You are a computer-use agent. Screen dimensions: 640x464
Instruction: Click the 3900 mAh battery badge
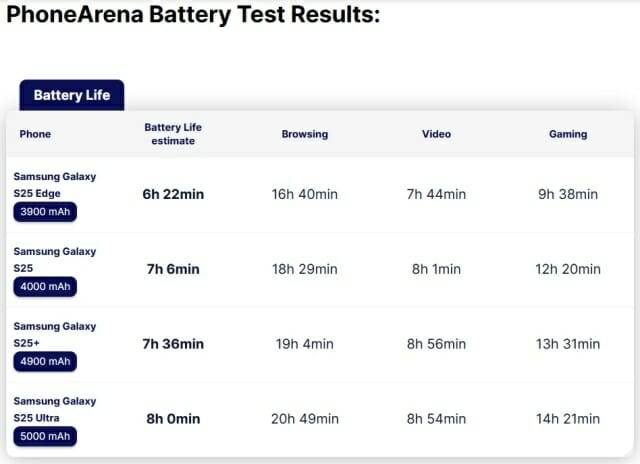(45, 212)
